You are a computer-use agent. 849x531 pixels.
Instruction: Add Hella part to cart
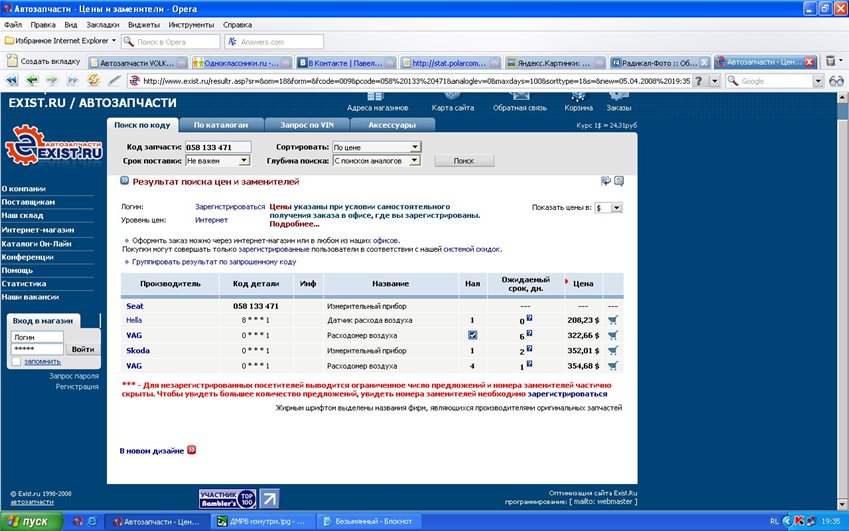612,320
